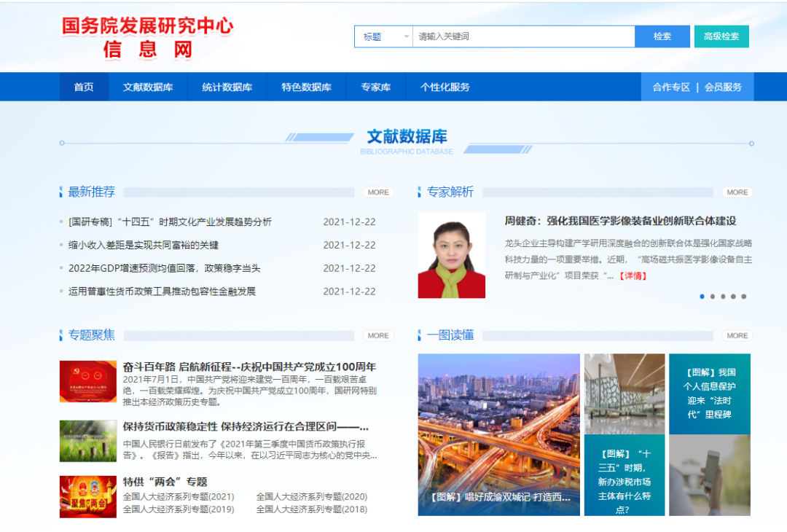Open 高级检索 advanced search
Screen dimensions: 787x532
pyautogui.click(x=721, y=36)
